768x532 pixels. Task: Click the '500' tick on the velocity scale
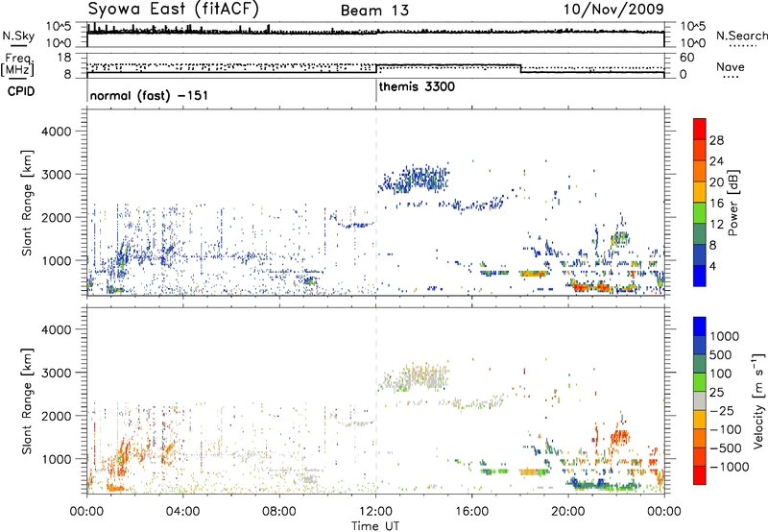pyautogui.click(x=721, y=354)
